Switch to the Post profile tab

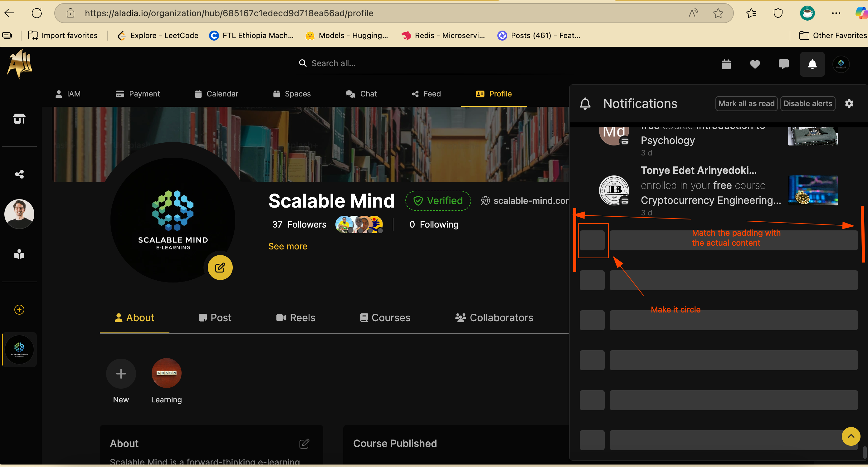(x=215, y=317)
